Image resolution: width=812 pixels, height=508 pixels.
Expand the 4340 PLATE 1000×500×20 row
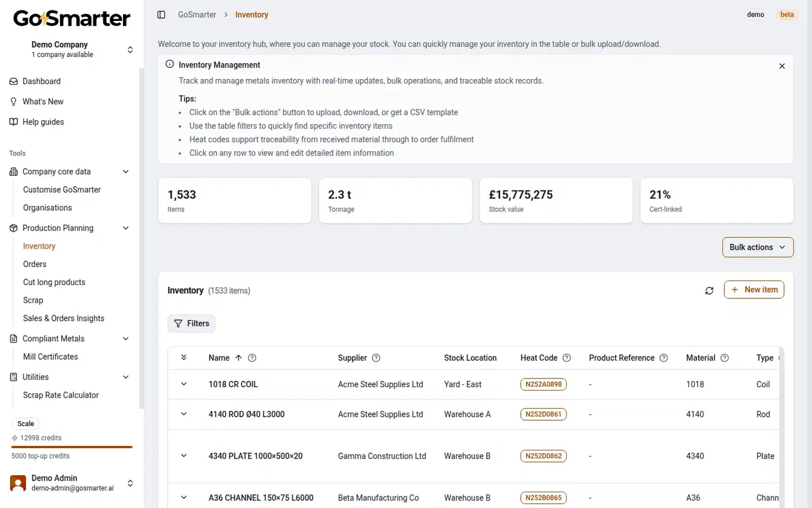pyautogui.click(x=184, y=456)
